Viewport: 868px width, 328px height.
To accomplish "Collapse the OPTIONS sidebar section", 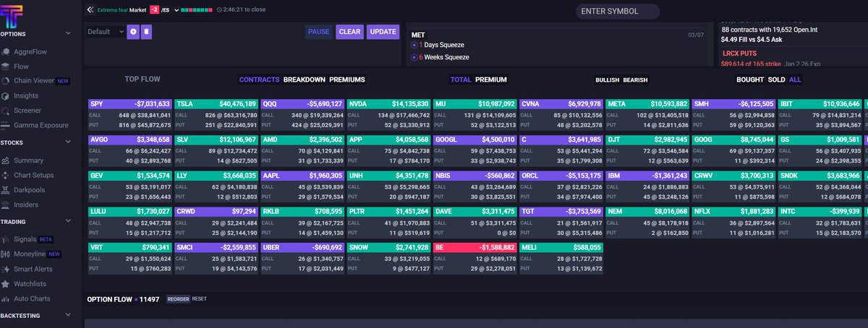I will pos(68,33).
